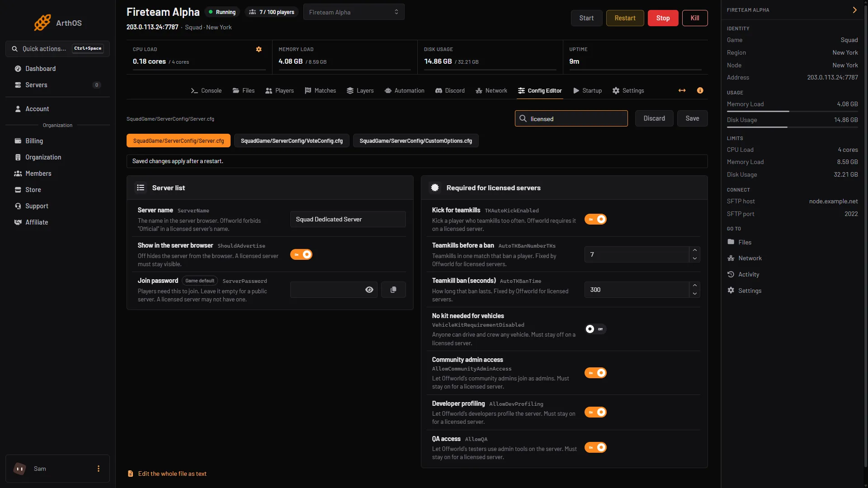Open the Fireteam Alpha server selector dropdown
This screenshot has height=488, width=868.
(354, 12)
